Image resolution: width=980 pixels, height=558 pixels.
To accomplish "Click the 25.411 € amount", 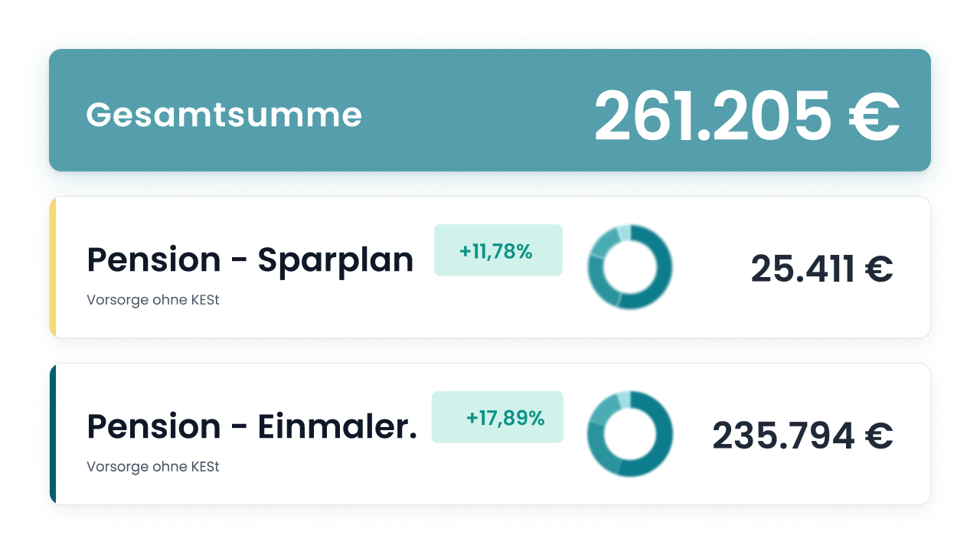I will coord(822,269).
